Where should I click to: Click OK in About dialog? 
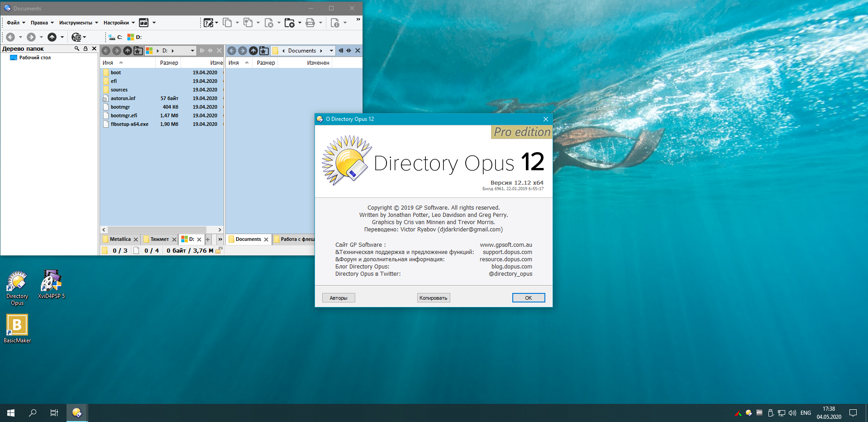[x=529, y=298]
